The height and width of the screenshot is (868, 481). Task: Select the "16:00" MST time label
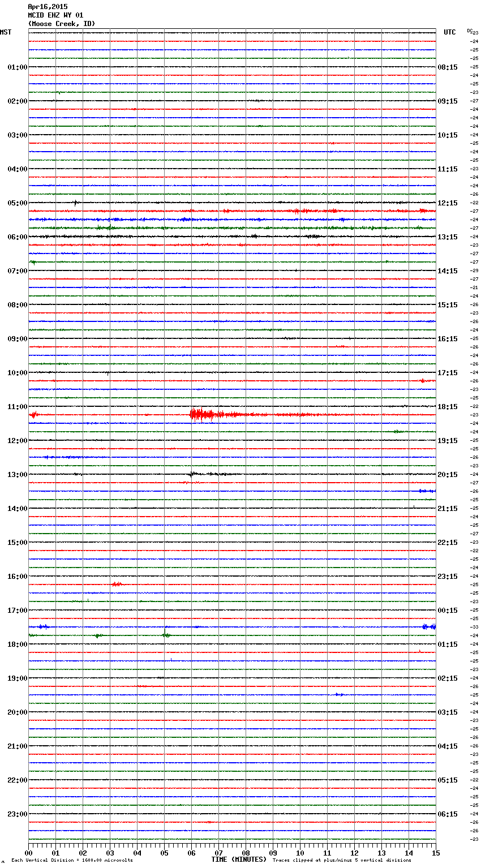click(18, 577)
